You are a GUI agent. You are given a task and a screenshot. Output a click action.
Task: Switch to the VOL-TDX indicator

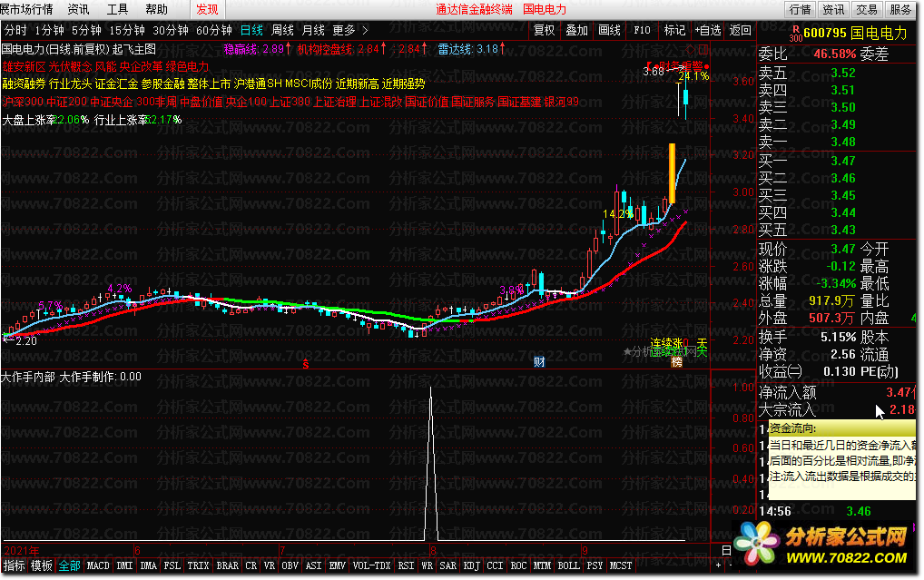[372, 565]
